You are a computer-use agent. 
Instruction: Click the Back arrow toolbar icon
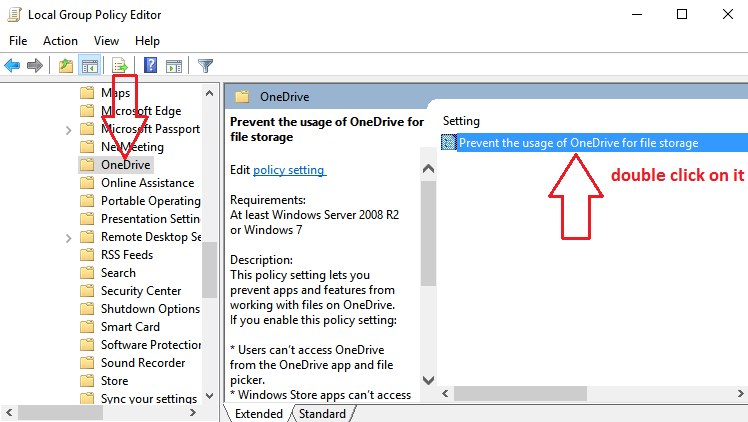tap(12, 65)
